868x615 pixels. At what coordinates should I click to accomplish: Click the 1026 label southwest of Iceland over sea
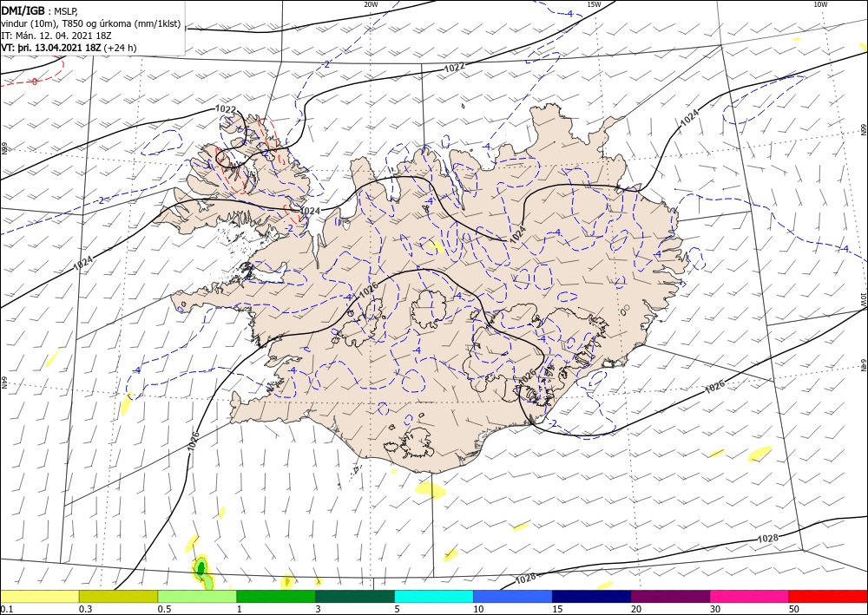(x=192, y=443)
